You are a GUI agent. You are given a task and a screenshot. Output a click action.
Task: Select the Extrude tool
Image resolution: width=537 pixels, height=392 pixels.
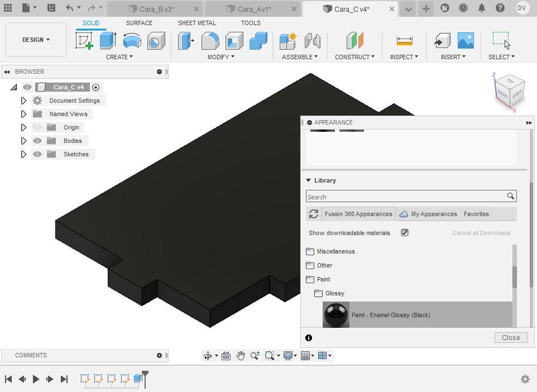click(x=108, y=40)
